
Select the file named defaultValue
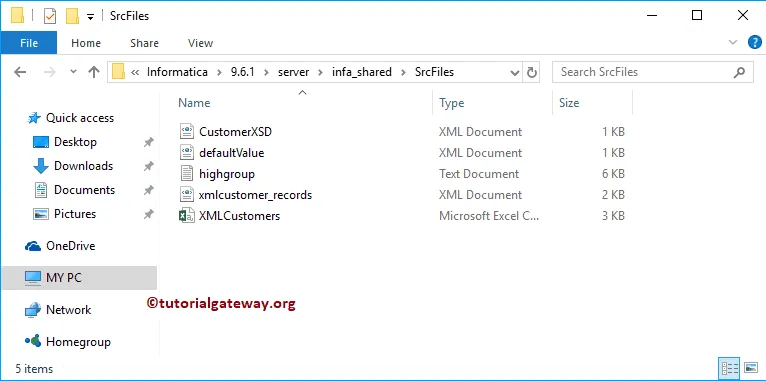click(232, 153)
